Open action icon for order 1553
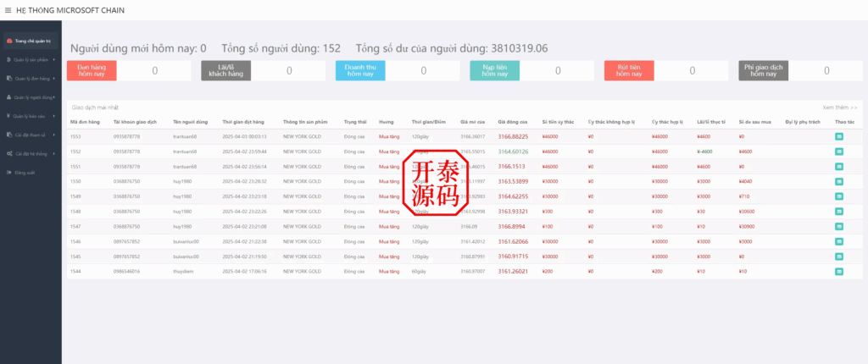This screenshot has height=364, width=868. [839, 136]
